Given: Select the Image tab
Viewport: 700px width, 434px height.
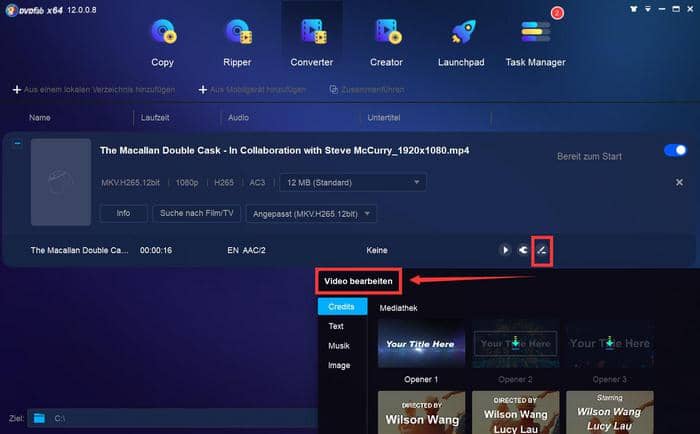Looking at the screenshot, I should coord(339,365).
